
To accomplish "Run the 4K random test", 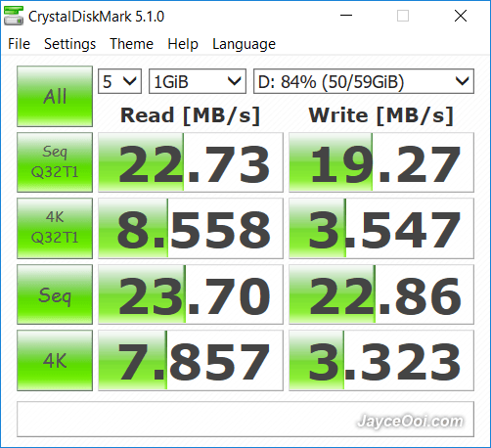I will [55, 360].
